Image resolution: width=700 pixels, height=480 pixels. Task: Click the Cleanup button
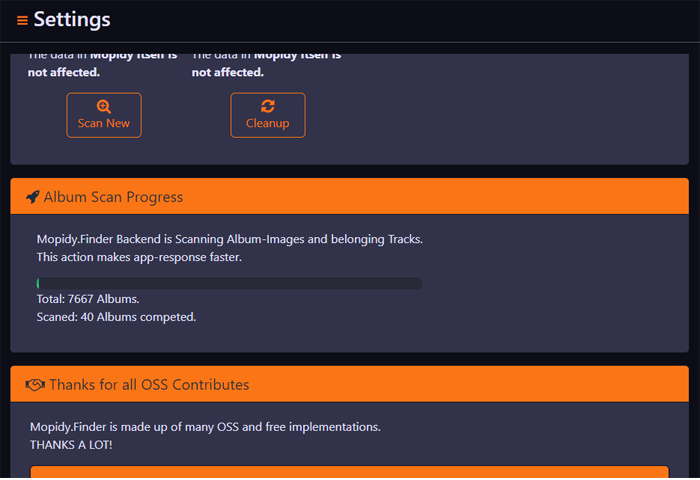click(268, 115)
